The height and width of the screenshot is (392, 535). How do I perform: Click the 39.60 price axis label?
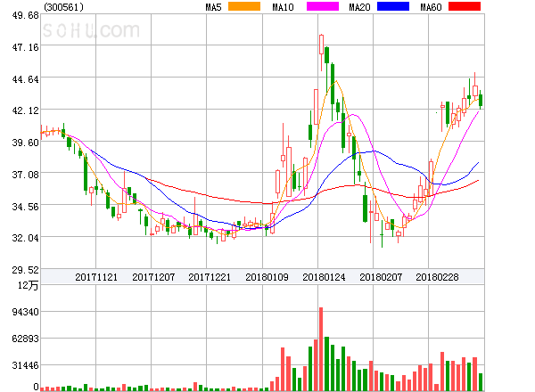(26, 143)
